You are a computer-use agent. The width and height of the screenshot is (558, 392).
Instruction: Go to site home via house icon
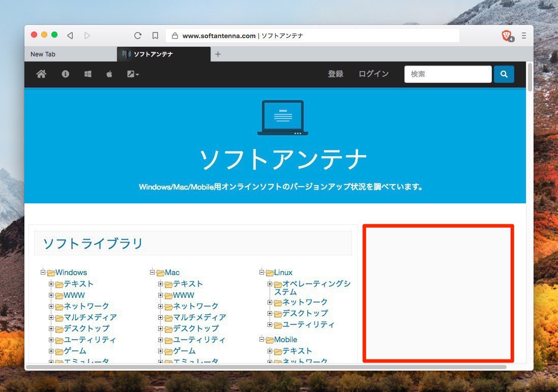pyautogui.click(x=41, y=74)
